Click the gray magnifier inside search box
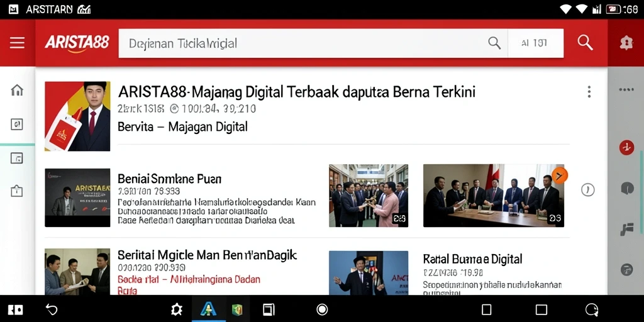Viewport: 644px width, 322px height. [494, 43]
